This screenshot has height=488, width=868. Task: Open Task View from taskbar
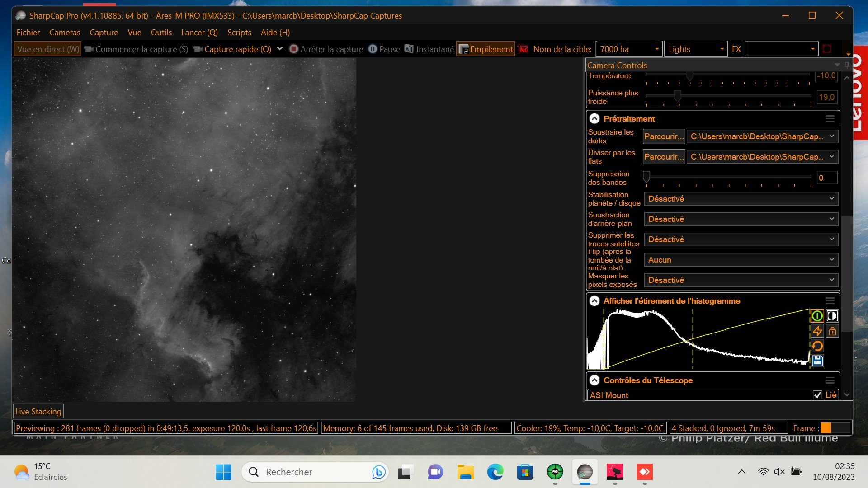coord(406,472)
